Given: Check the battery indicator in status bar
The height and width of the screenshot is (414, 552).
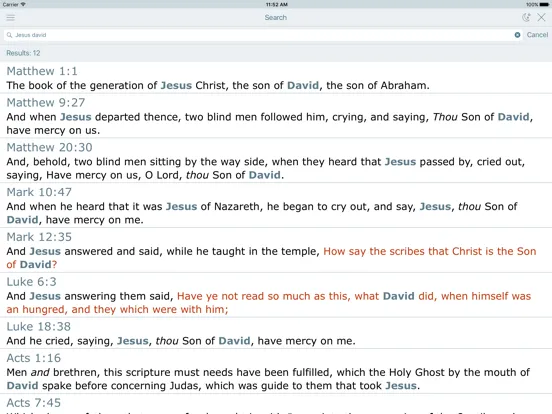Looking at the screenshot, I should click(x=538, y=5).
